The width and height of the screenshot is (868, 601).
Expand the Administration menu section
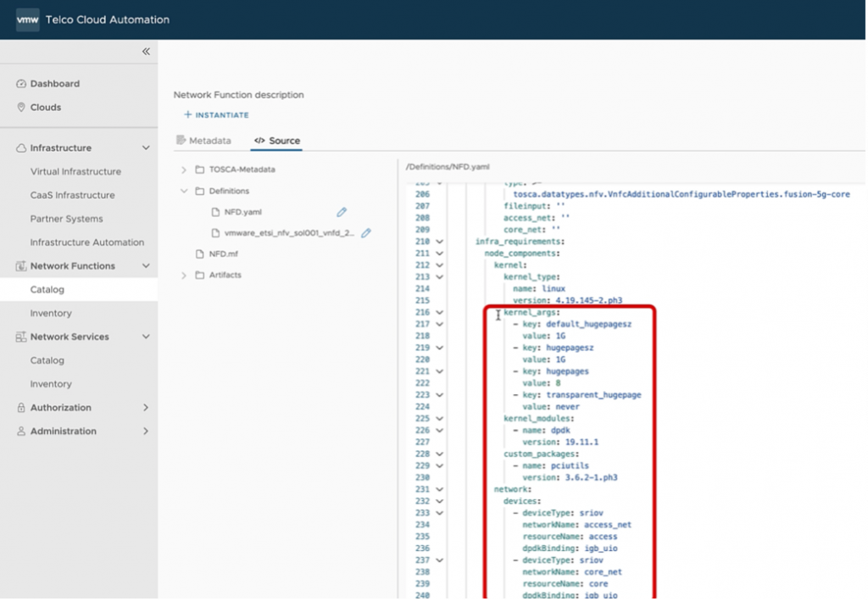pyautogui.click(x=146, y=431)
